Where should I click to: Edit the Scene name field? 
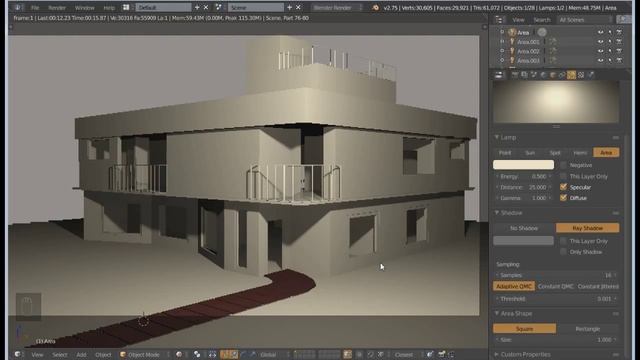tap(256, 7)
